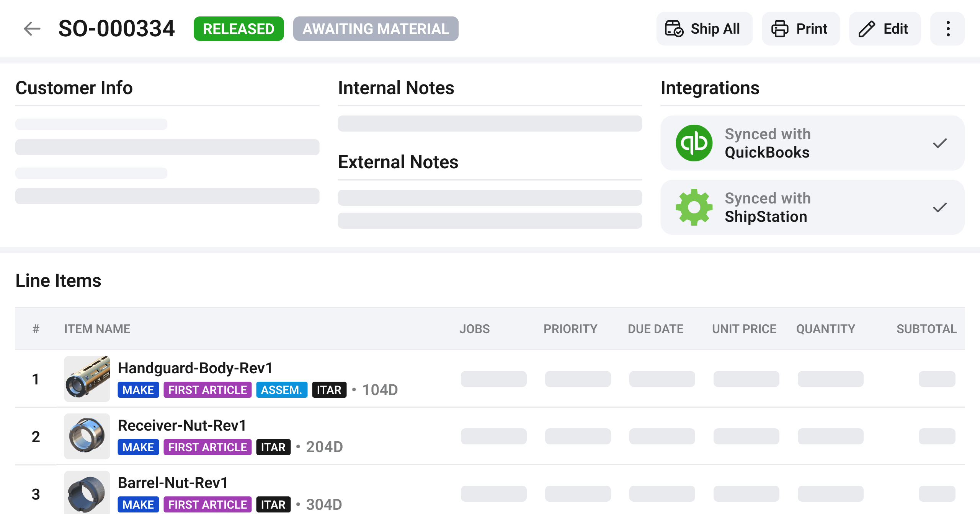Image resolution: width=980 pixels, height=514 pixels.
Task: Print the sales order
Action: 801,29
